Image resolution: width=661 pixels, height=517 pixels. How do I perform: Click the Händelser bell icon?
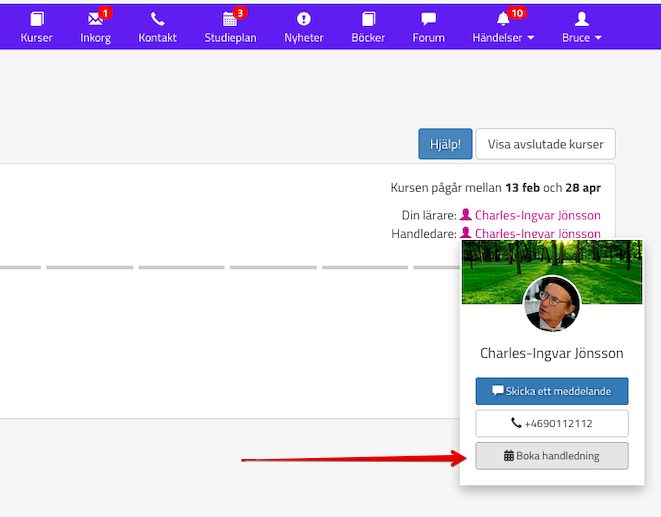tap(502, 19)
